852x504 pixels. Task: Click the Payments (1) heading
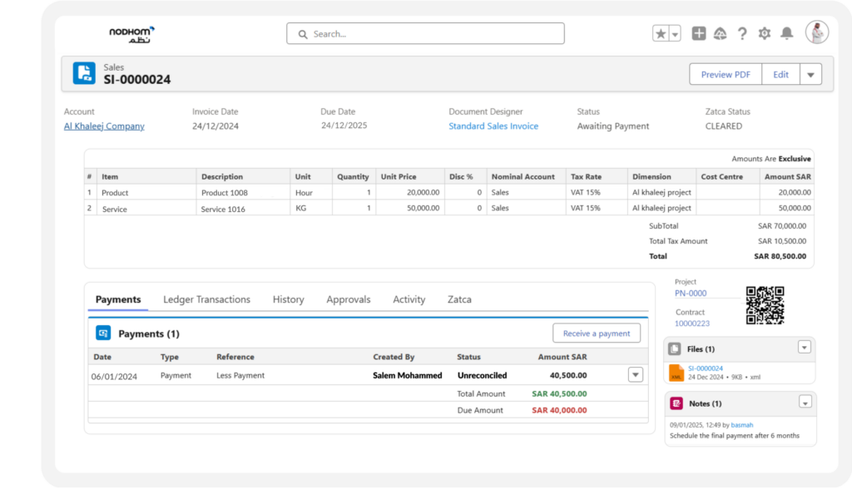click(x=149, y=334)
